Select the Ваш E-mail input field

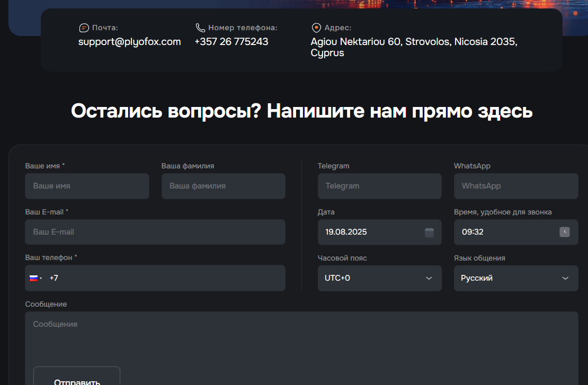[155, 232]
